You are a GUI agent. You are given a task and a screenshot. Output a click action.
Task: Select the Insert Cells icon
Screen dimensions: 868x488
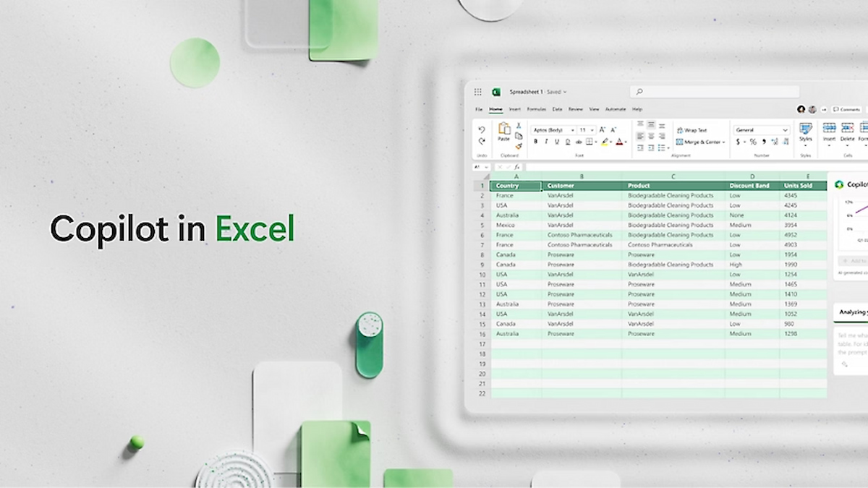[x=830, y=129]
